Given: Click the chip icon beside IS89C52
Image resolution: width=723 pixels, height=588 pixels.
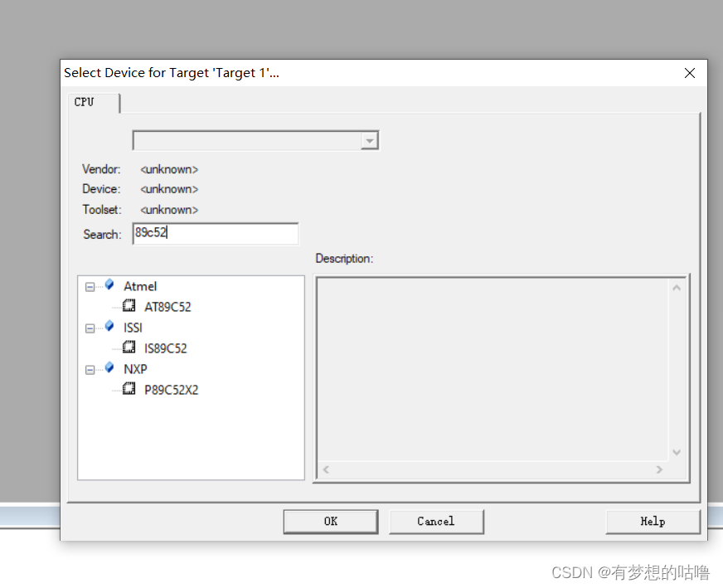Looking at the screenshot, I should pyautogui.click(x=129, y=347).
